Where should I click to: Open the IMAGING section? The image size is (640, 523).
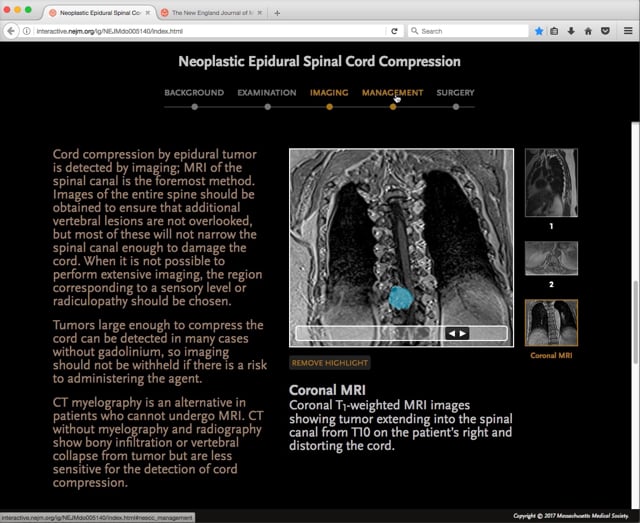tap(329, 93)
